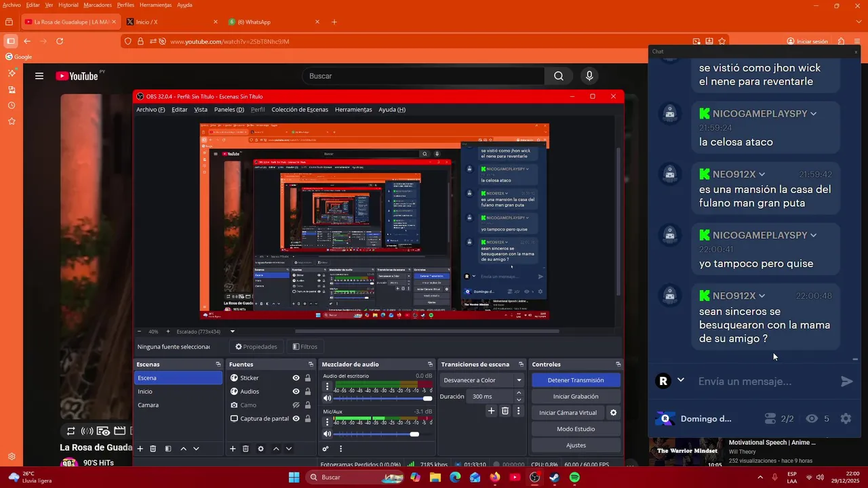The height and width of the screenshot is (488, 868).
Task: Open Spotify from the taskbar
Action: 574,477
